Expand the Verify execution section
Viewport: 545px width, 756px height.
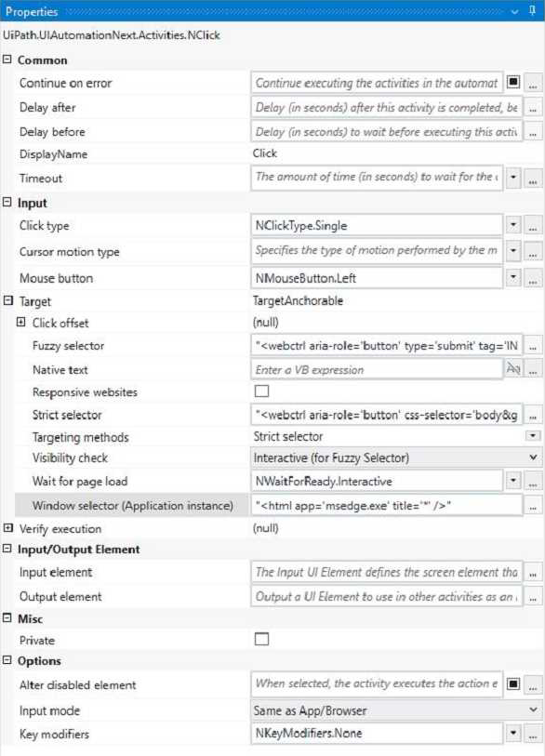(7, 528)
